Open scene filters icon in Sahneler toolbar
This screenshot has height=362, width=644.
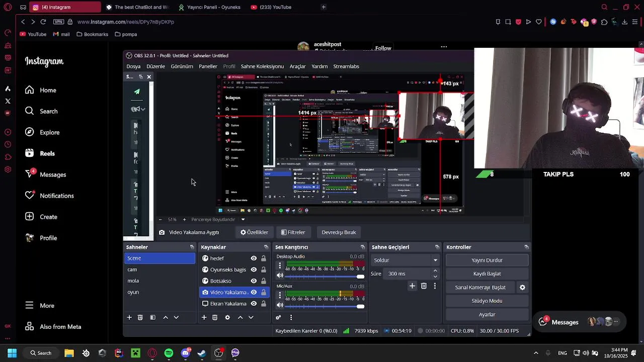[x=152, y=317]
